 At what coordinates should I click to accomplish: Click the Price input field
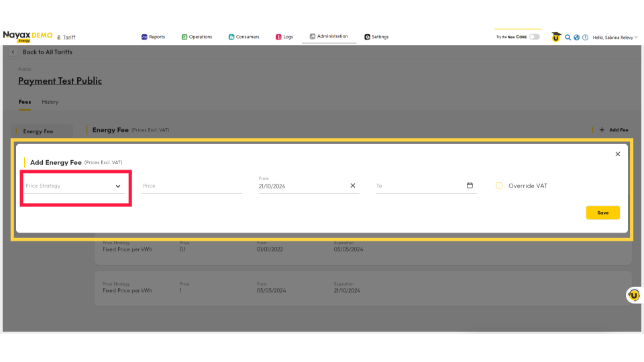click(191, 186)
